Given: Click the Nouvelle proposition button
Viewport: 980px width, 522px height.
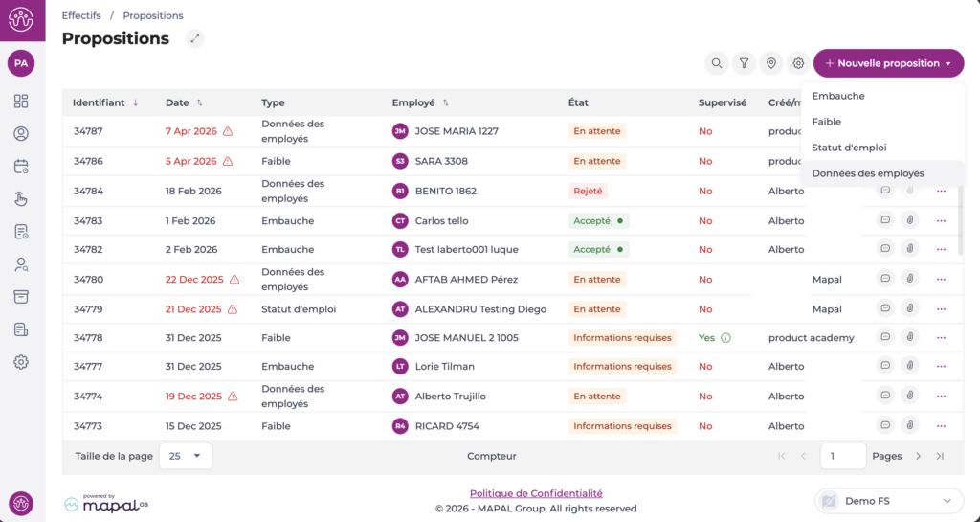Looking at the screenshot, I should pyautogui.click(x=888, y=63).
